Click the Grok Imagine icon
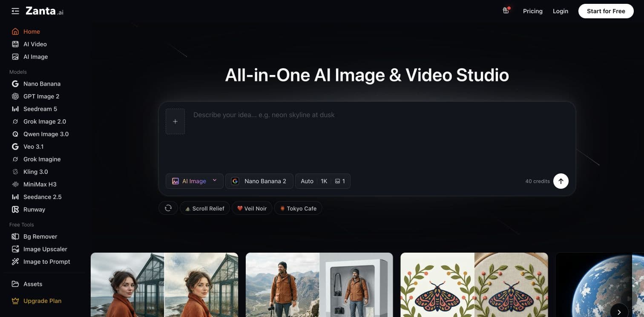Viewport: 644px width, 317px height. pyautogui.click(x=15, y=159)
